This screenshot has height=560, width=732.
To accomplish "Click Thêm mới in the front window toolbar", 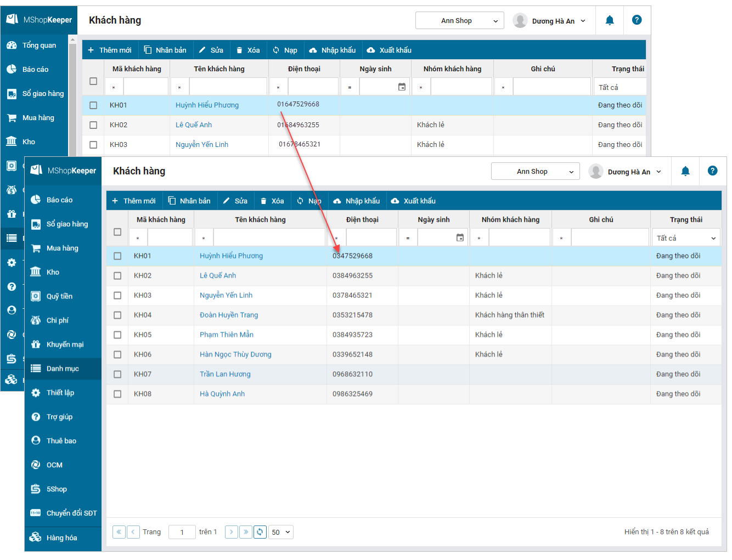I will pos(134,201).
